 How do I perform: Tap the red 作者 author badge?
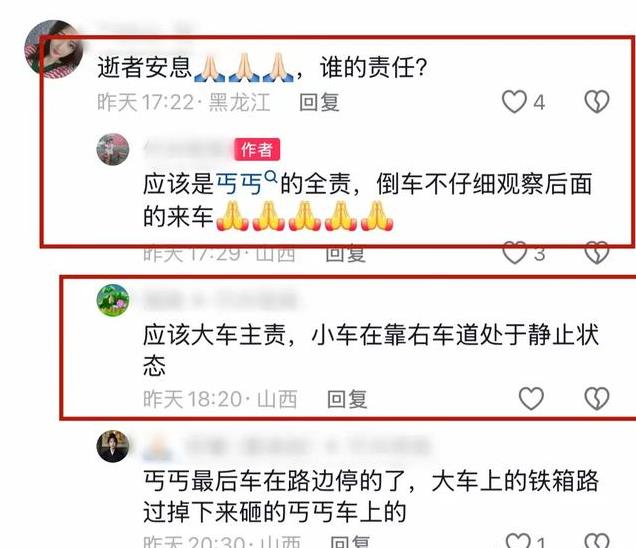257,150
